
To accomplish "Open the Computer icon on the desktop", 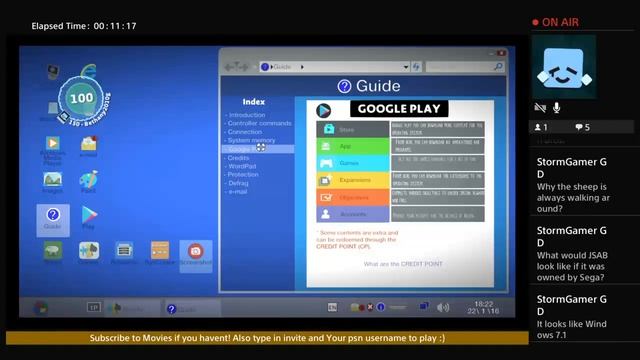I will (53, 72).
